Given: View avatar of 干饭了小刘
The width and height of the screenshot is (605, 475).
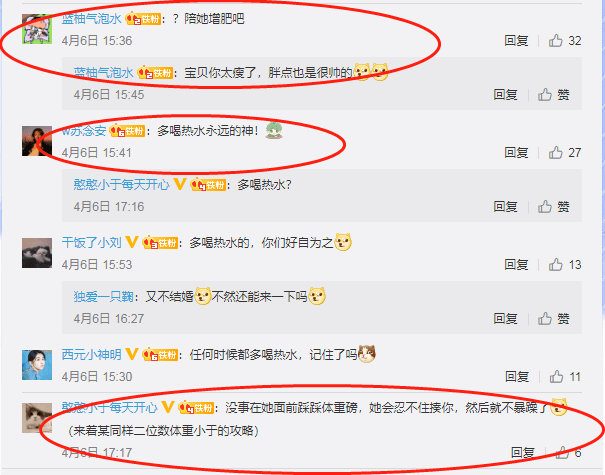Looking at the screenshot, I should pyautogui.click(x=37, y=253).
